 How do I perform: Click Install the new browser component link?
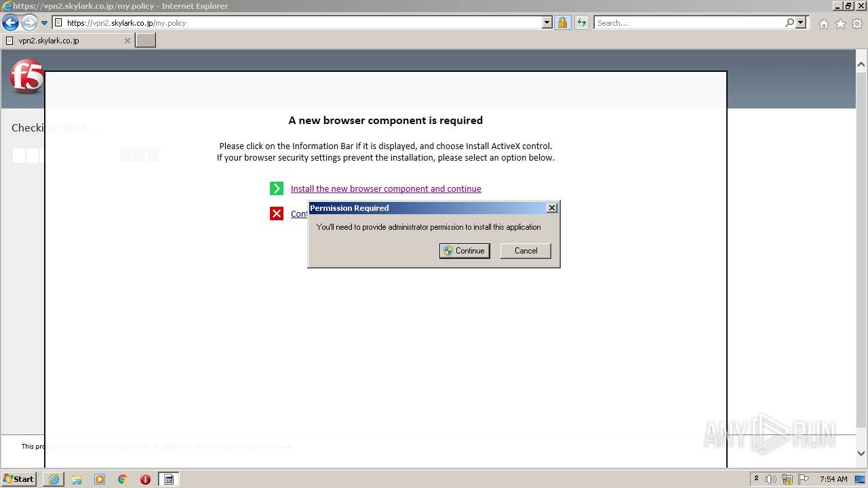coord(386,189)
